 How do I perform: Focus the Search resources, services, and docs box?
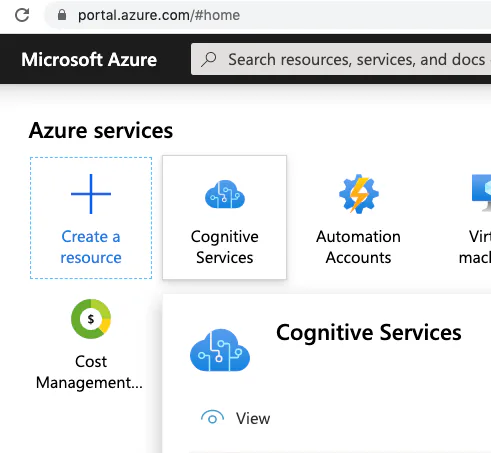341,59
